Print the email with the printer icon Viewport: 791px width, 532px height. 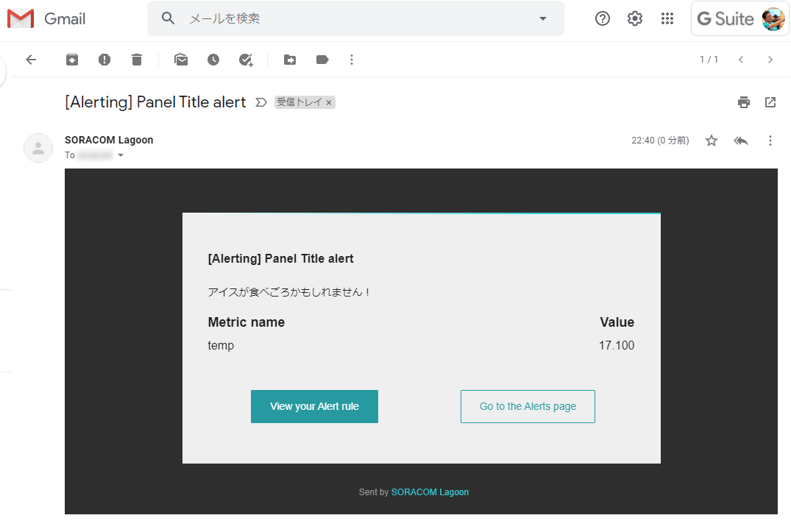tap(744, 102)
